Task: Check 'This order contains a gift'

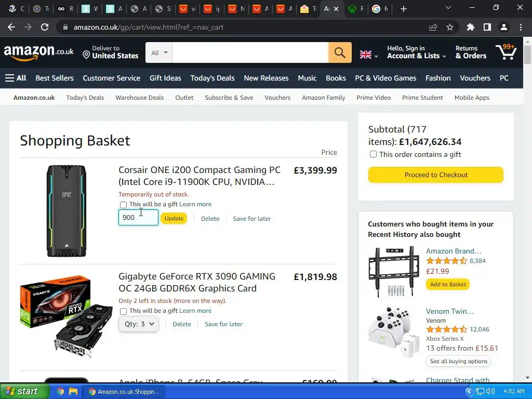Action: [373, 154]
